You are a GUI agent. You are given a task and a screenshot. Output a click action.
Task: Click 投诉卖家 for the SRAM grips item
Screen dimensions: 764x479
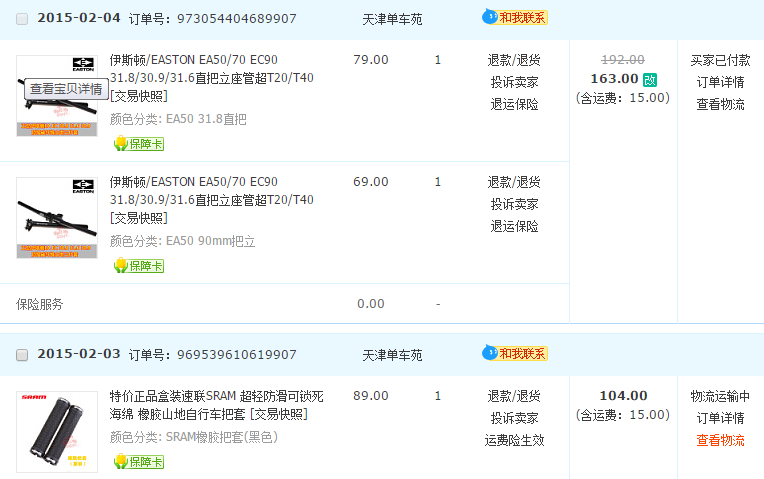(x=514, y=418)
